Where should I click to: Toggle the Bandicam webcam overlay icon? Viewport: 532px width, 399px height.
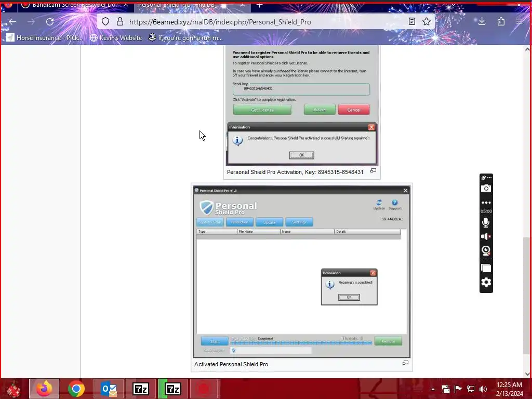pos(486,250)
